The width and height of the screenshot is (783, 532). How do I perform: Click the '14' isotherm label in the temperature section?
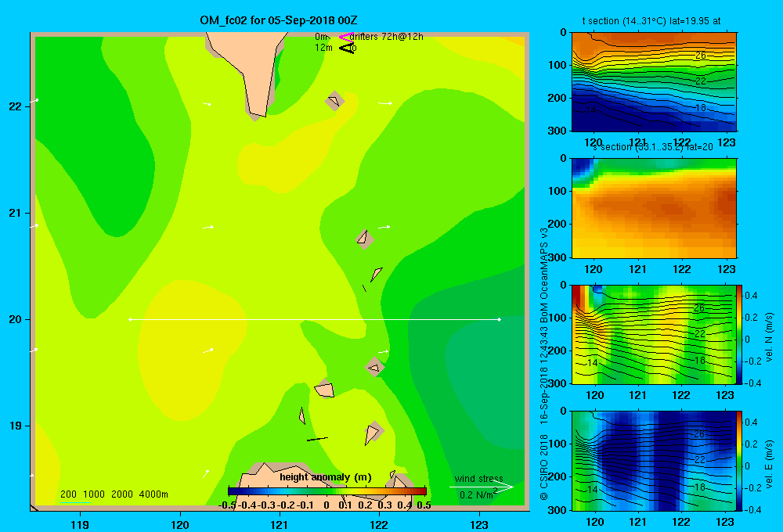coord(590,110)
